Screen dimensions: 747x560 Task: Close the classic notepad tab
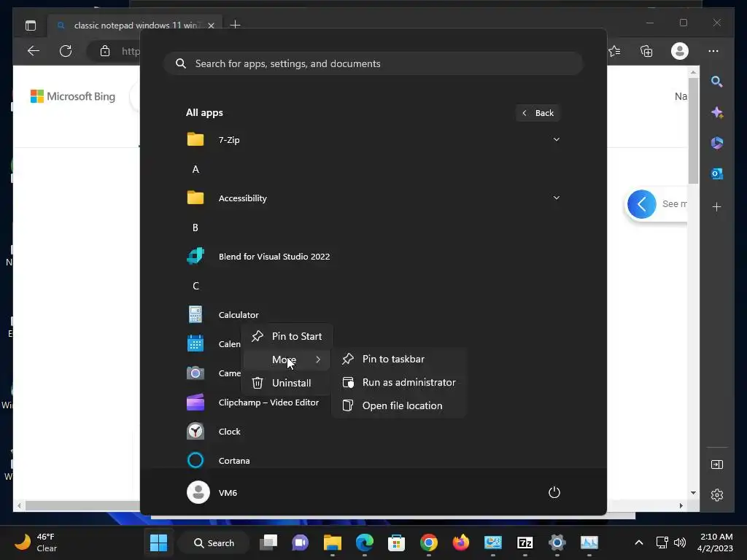pyautogui.click(x=211, y=26)
